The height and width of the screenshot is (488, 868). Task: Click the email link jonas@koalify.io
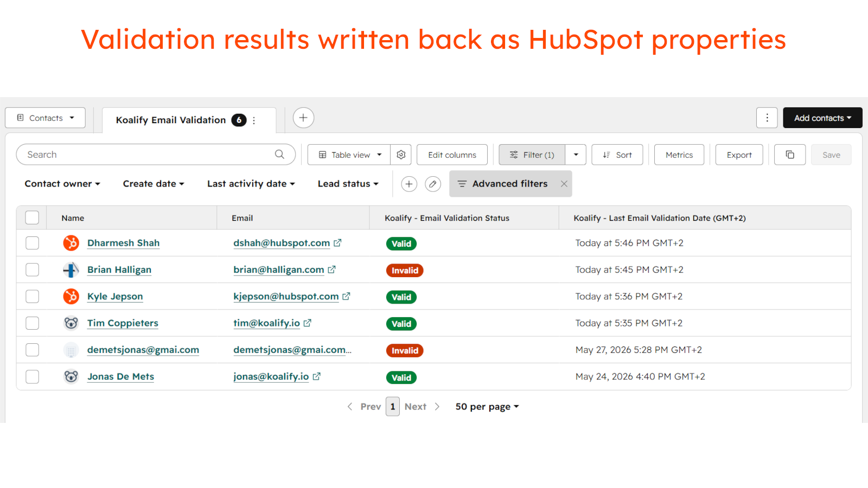pyautogui.click(x=271, y=376)
